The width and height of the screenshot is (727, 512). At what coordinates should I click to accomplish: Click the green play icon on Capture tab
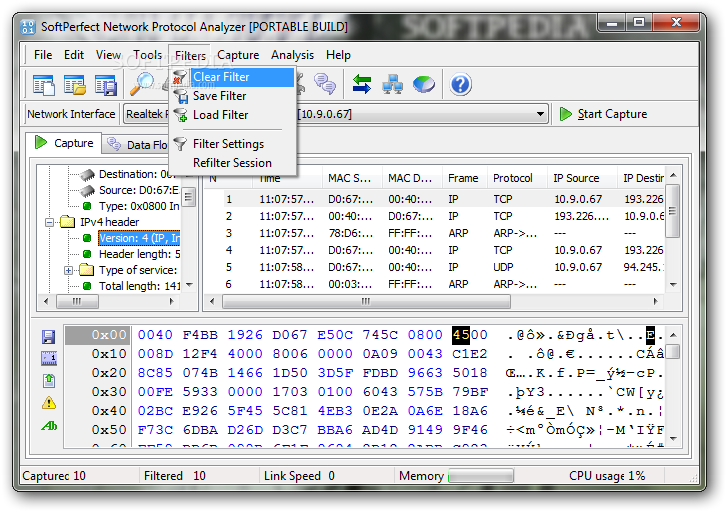pos(41,142)
